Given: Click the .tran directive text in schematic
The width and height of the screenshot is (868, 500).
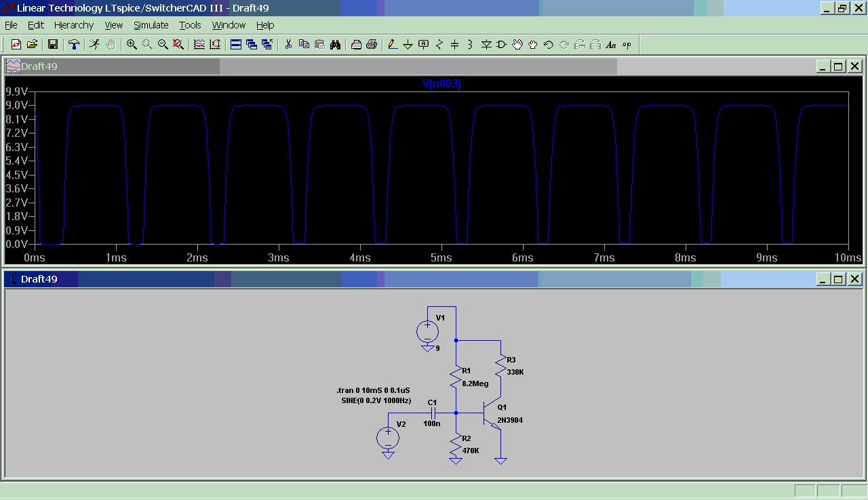Looking at the screenshot, I should [x=373, y=390].
